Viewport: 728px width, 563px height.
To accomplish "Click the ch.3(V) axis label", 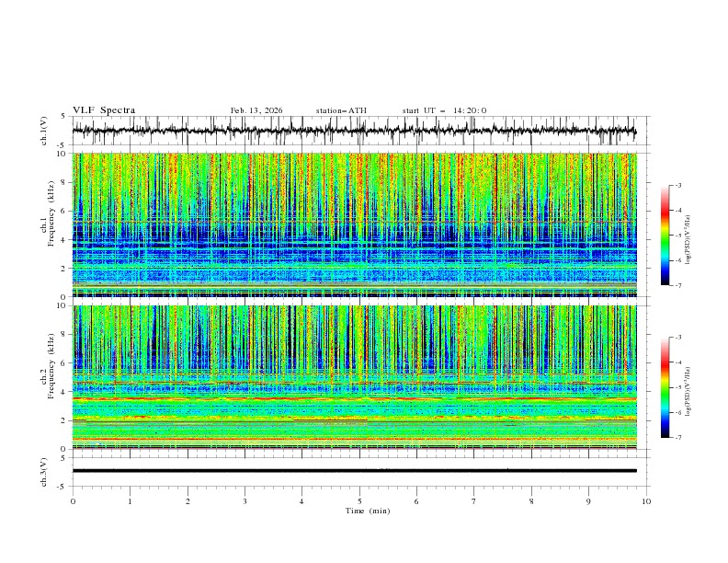I will (44, 470).
